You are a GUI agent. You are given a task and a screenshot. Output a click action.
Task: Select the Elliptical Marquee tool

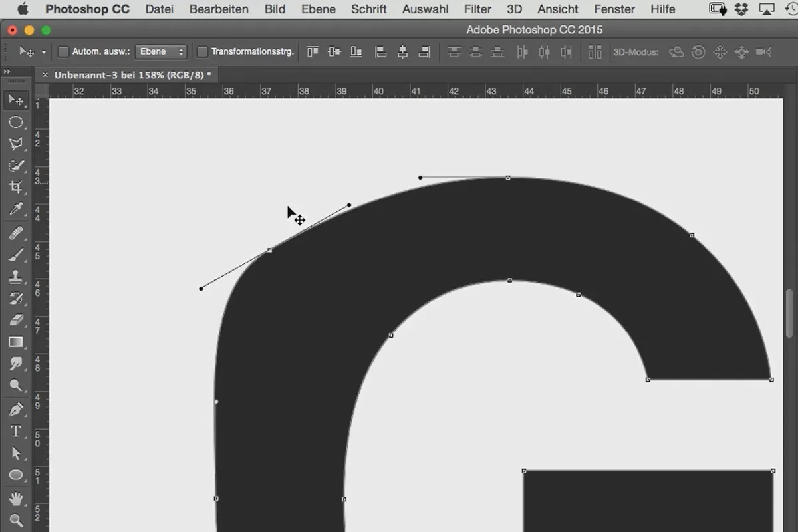(x=16, y=122)
